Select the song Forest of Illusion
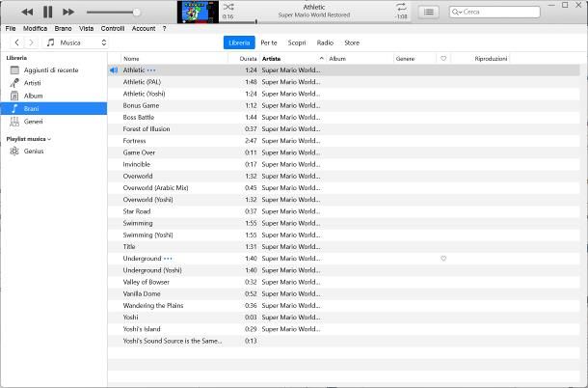The height and width of the screenshot is (388, 588). point(343,128)
